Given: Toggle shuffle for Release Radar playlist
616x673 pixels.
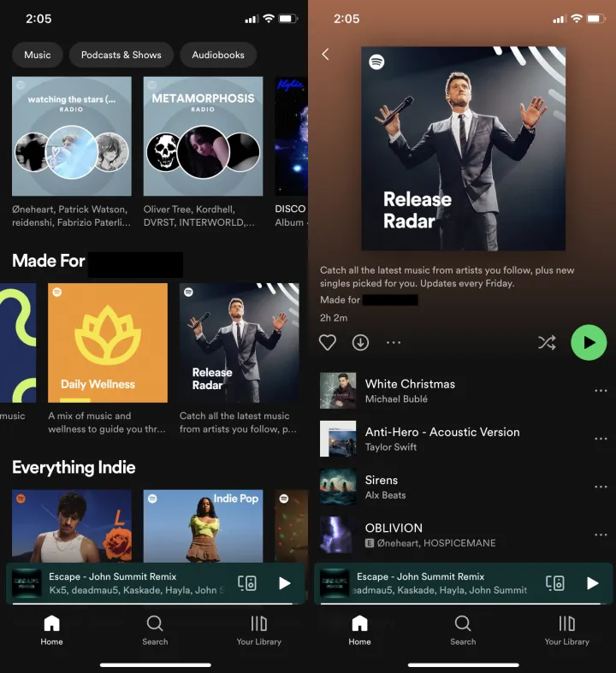Looking at the screenshot, I should tap(547, 343).
